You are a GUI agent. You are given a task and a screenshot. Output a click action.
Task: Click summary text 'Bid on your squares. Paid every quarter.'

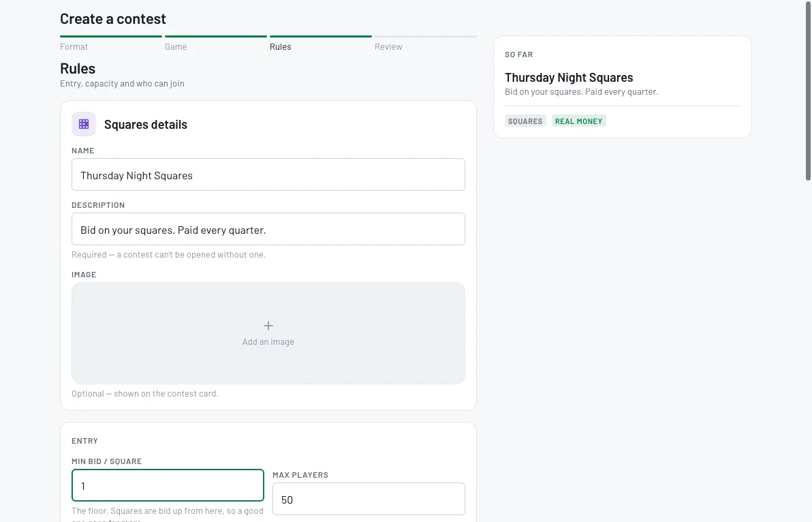[581, 92]
